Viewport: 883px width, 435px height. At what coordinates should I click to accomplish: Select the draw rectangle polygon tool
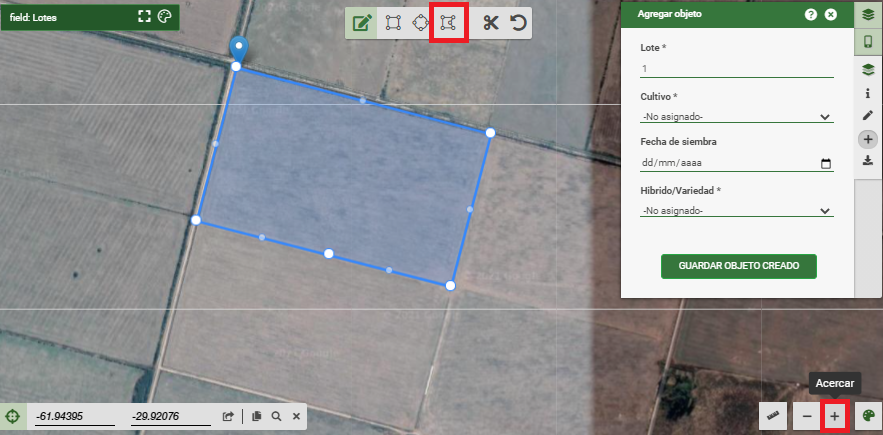point(393,23)
